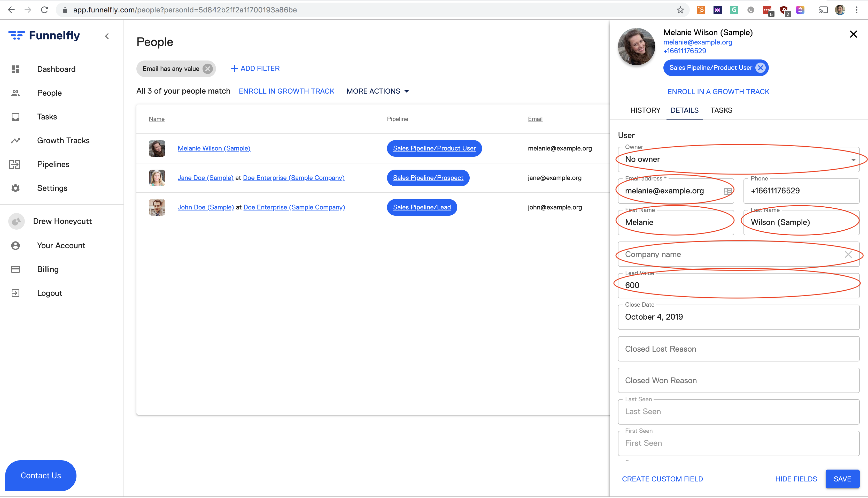Open Settings gear in sidebar
Viewport: 868px width, 498px height.
pyautogui.click(x=16, y=188)
